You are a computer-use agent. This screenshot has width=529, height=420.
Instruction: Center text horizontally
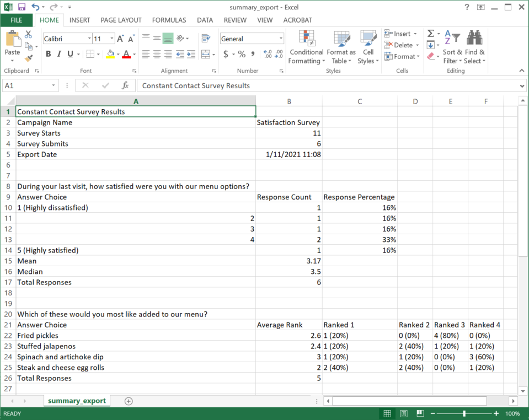point(157,54)
